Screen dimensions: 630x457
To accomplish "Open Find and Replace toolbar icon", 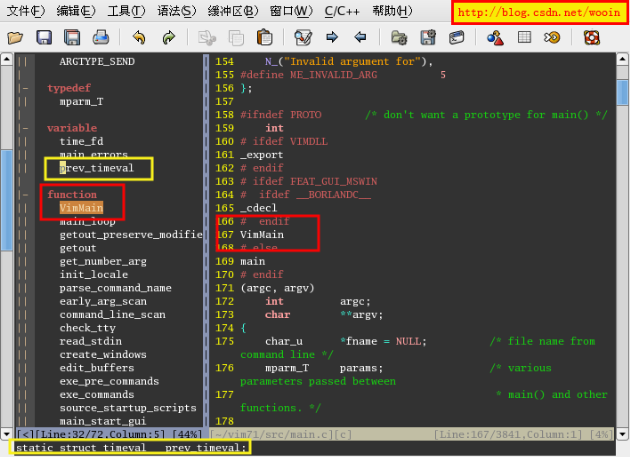I will coord(303,38).
